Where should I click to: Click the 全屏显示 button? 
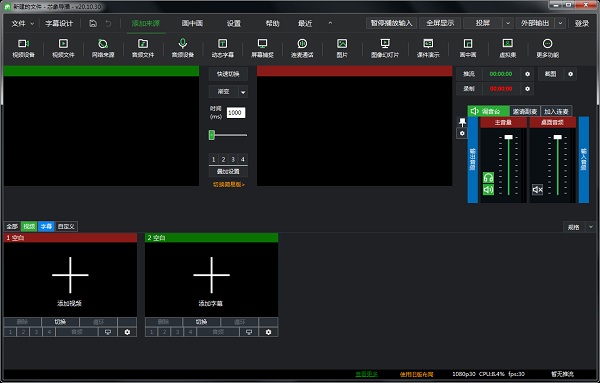coord(440,23)
